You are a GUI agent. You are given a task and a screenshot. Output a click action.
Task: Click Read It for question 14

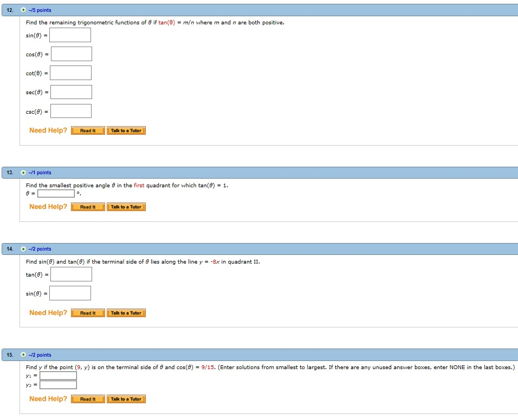(87, 313)
